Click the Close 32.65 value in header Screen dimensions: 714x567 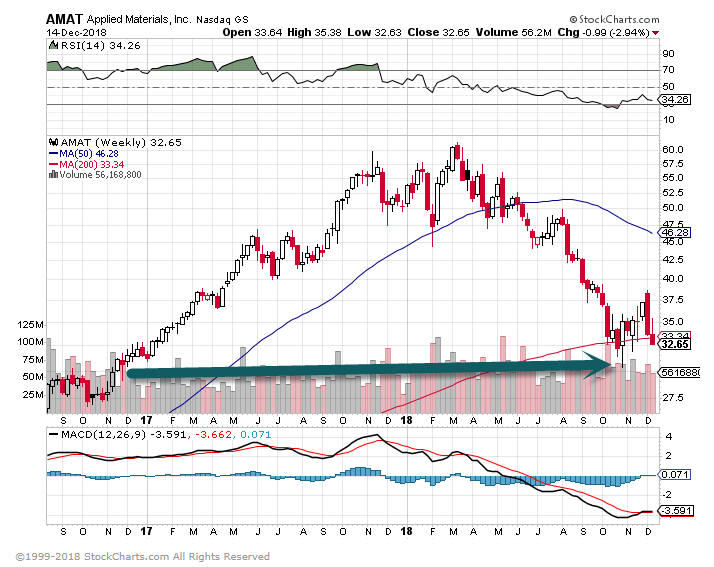click(x=438, y=32)
